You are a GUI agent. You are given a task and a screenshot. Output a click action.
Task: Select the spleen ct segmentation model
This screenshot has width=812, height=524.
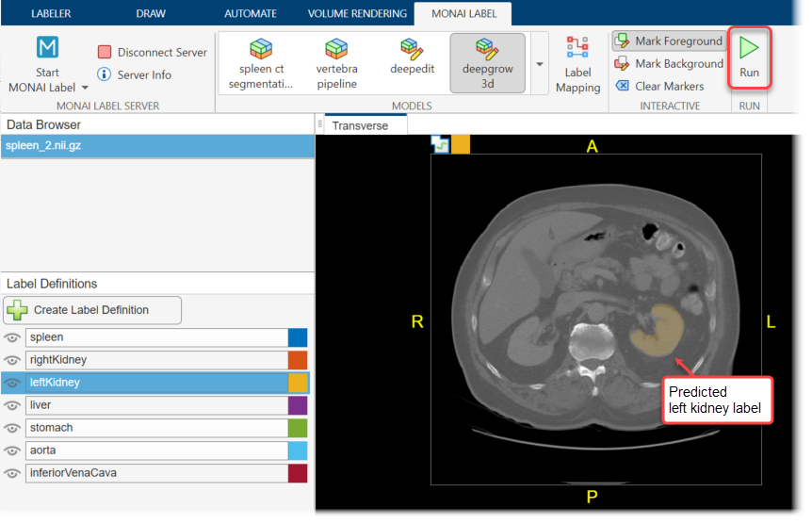(261, 64)
